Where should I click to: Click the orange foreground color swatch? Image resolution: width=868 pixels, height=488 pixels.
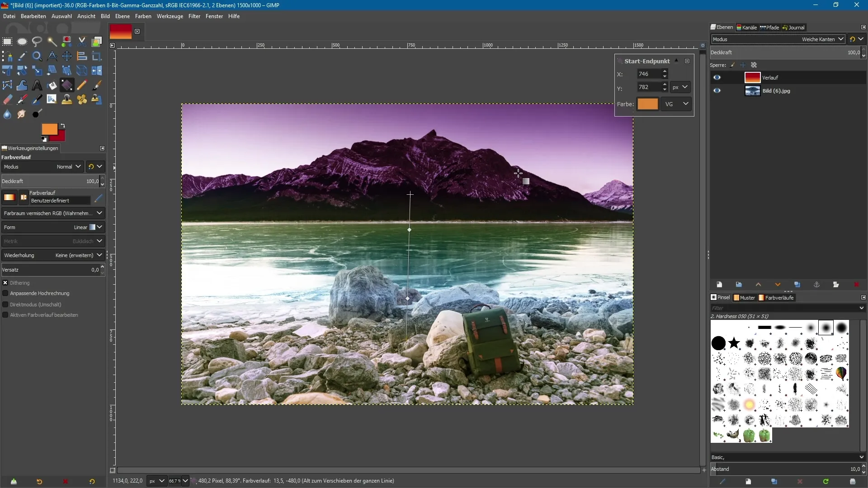(49, 129)
